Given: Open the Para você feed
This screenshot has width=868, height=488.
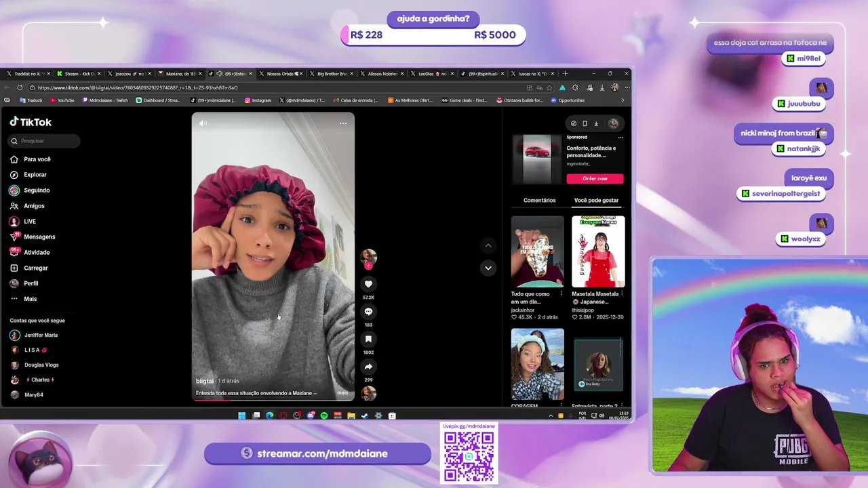Looking at the screenshot, I should point(31,159).
